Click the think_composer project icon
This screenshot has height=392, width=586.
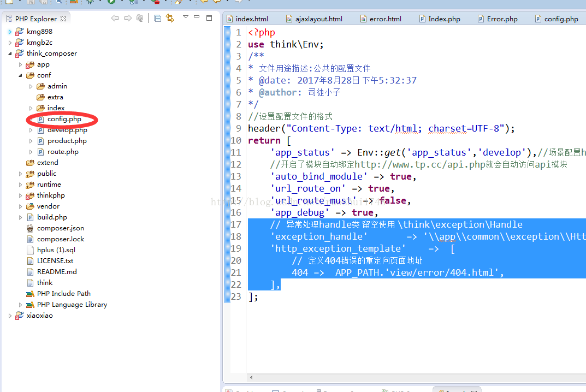pyautogui.click(x=20, y=54)
